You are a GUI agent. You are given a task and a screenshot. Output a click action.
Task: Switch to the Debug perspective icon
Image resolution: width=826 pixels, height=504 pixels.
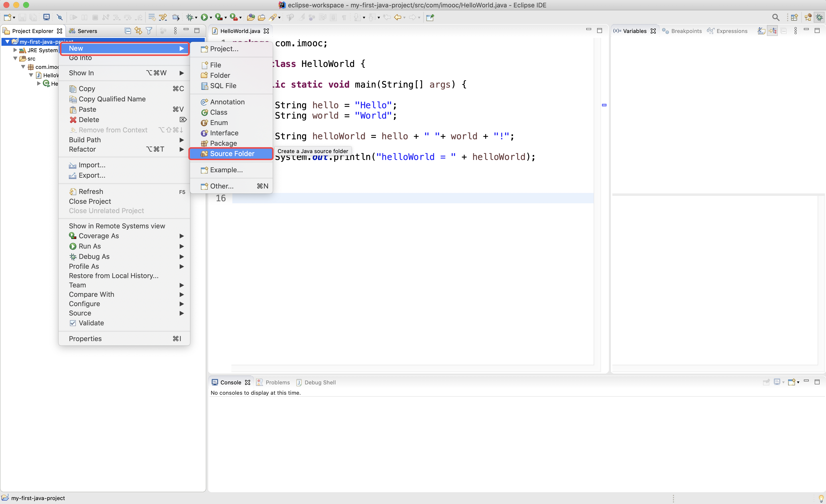click(819, 17)
